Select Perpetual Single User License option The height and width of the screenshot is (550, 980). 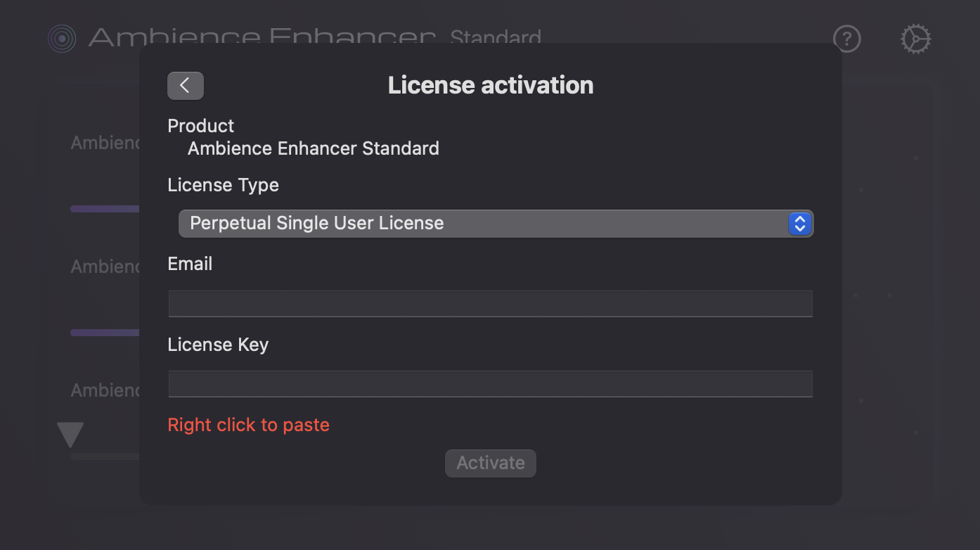tap(317, 223)
